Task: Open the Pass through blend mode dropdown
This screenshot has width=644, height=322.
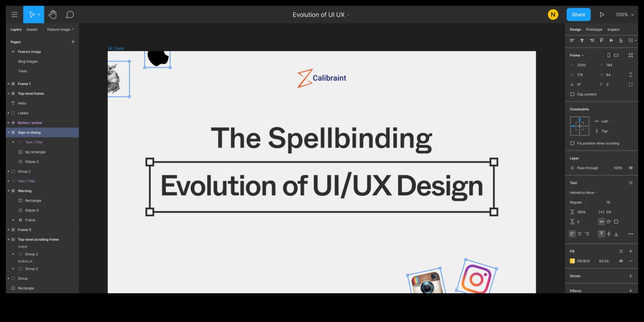Action: pyautogui.click(x=588, y=168)
